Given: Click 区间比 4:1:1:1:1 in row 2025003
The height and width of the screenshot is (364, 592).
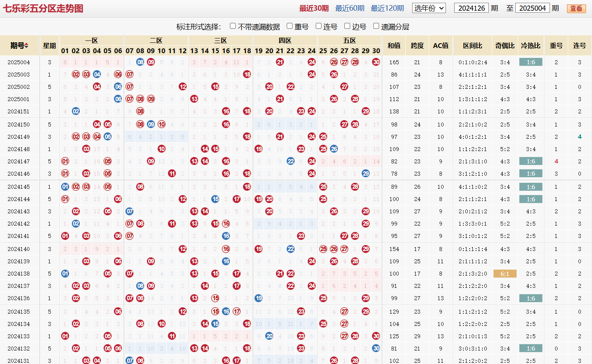Looking at the screenshot, I should coord(472,75).
